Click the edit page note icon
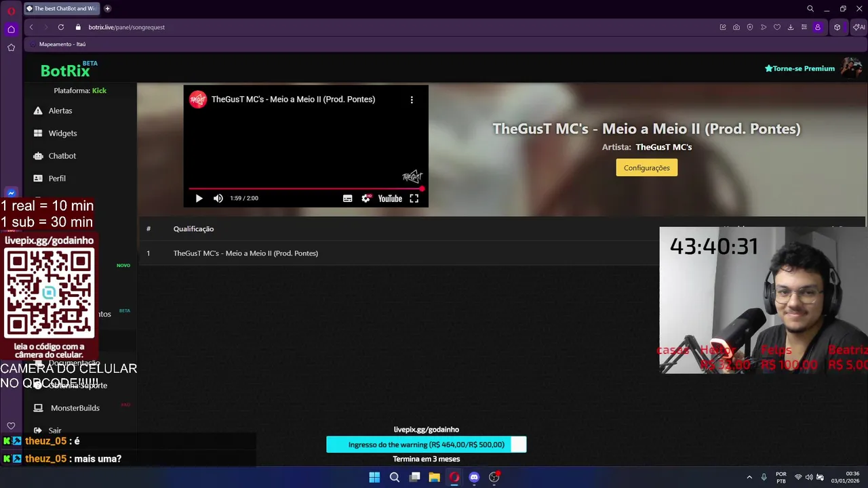 click(x=723, y=27)
